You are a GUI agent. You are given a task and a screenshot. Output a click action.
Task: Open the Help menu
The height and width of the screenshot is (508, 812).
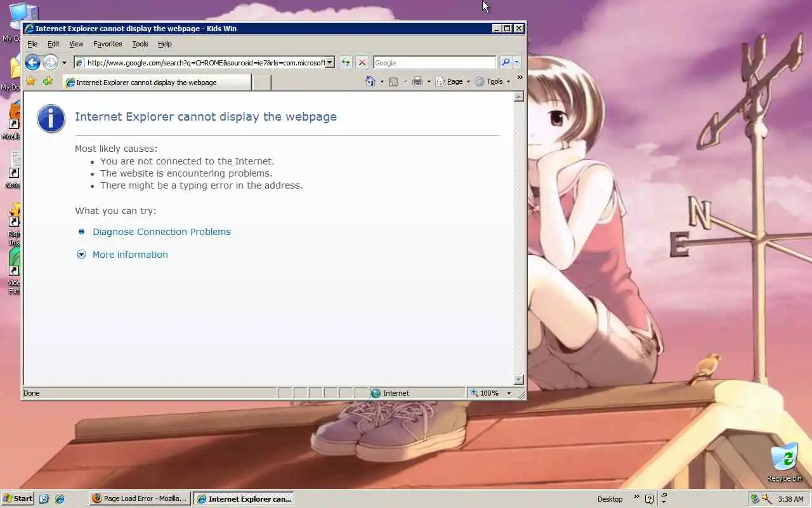165,44
